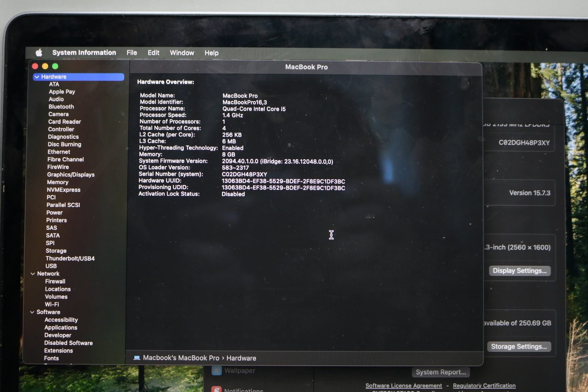This screenshot has width=588, height=392.
Task: Select Thunderbolt/USB4 in the sidebar
Action: point(70,258)
